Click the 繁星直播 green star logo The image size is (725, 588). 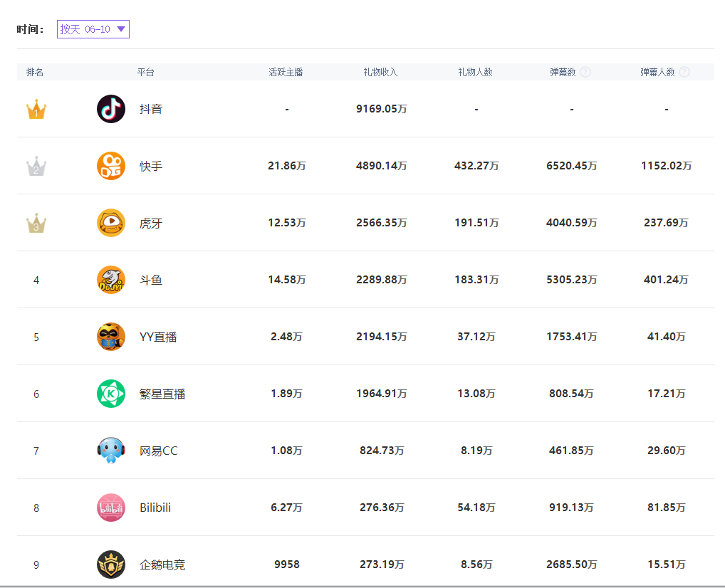click(111, 394)
